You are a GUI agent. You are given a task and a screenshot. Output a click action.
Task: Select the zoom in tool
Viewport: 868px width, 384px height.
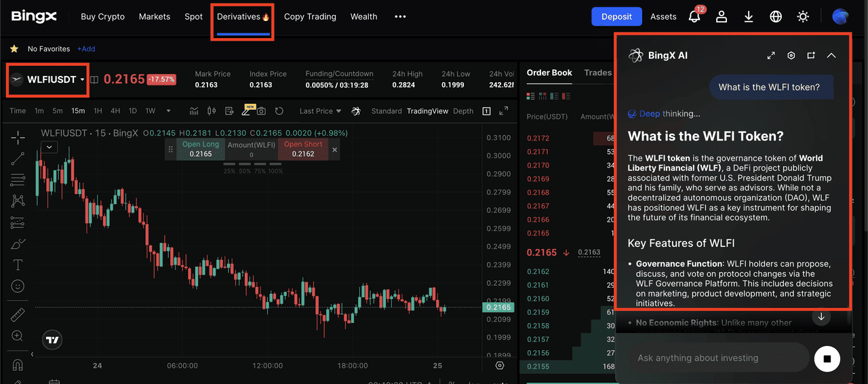[18, 336]
